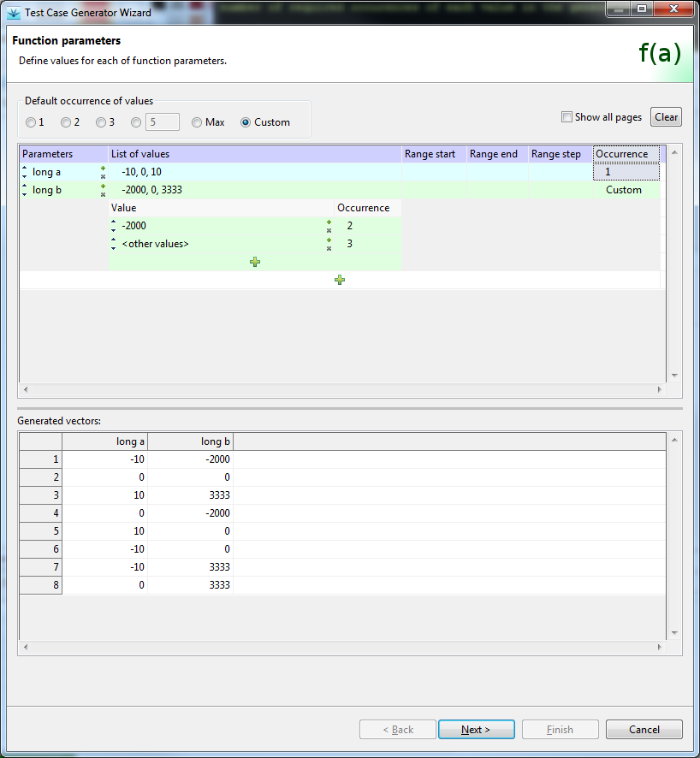Edit the list of values for long a
The width and height of the screenshot is (700, 758).
click(x=257, y=172)
